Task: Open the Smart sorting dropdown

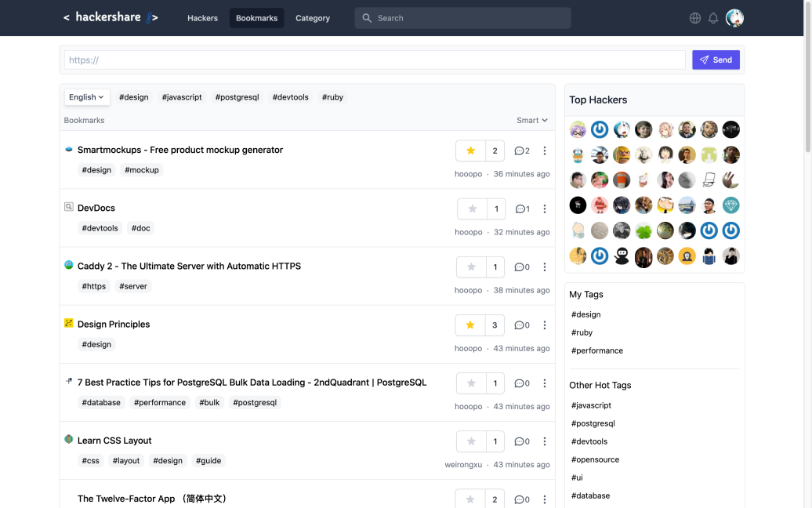Action: click(531, 120)
